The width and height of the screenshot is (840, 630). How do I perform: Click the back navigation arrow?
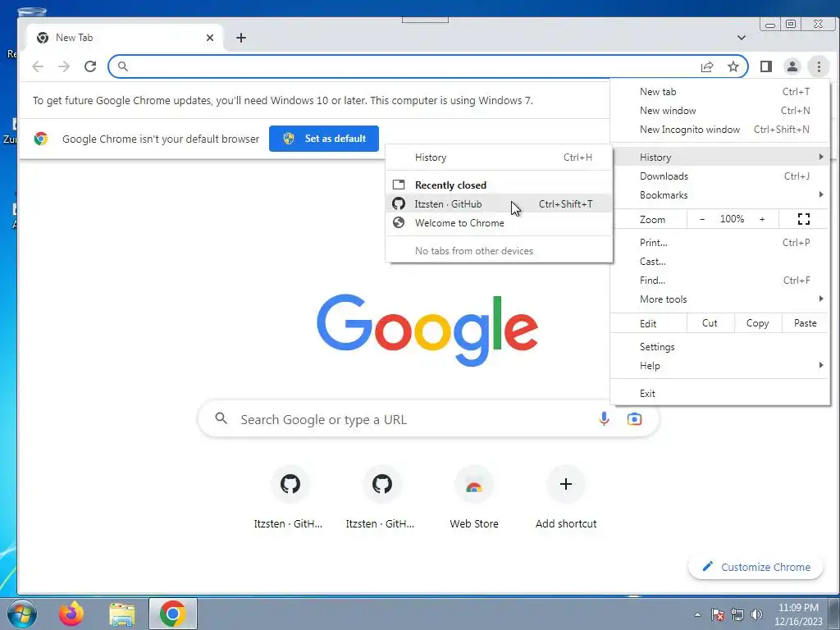(38, 66)
